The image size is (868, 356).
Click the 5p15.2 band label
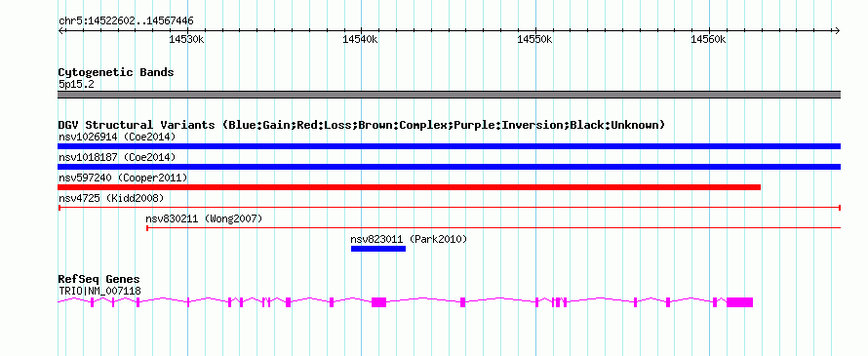pos(76,85)
